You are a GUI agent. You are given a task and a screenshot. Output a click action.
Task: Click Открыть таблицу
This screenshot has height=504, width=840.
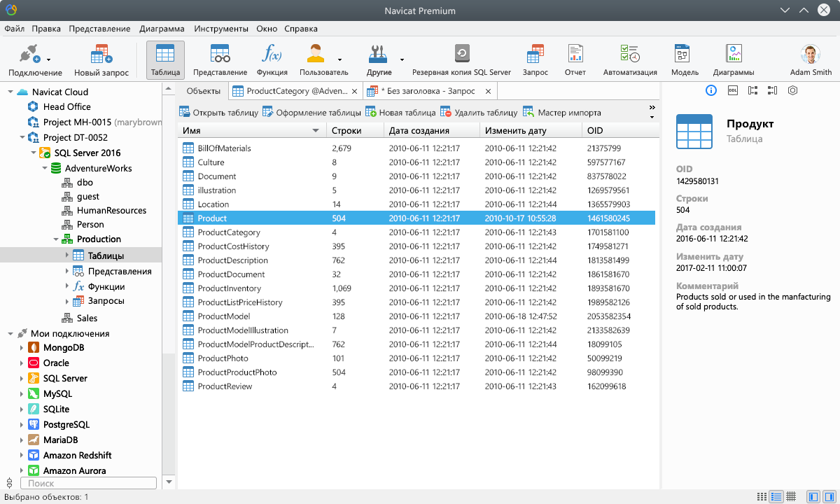pos(218,112)
